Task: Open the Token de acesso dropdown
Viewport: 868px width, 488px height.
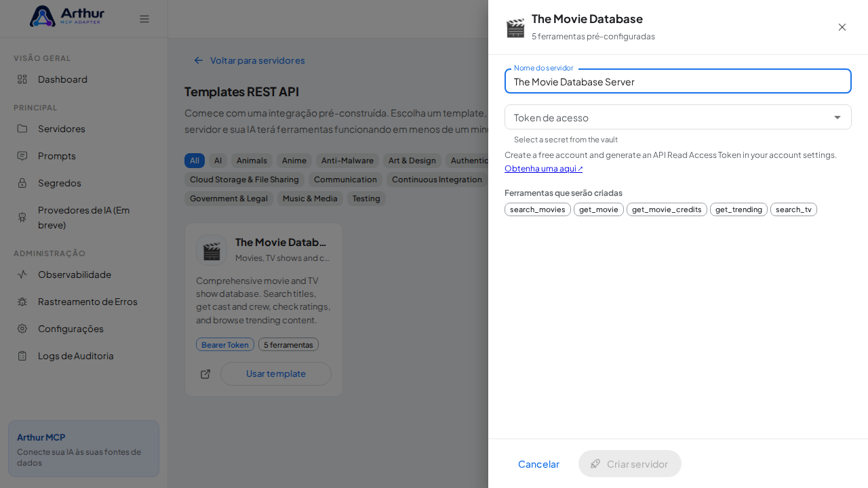Action: 678,117
